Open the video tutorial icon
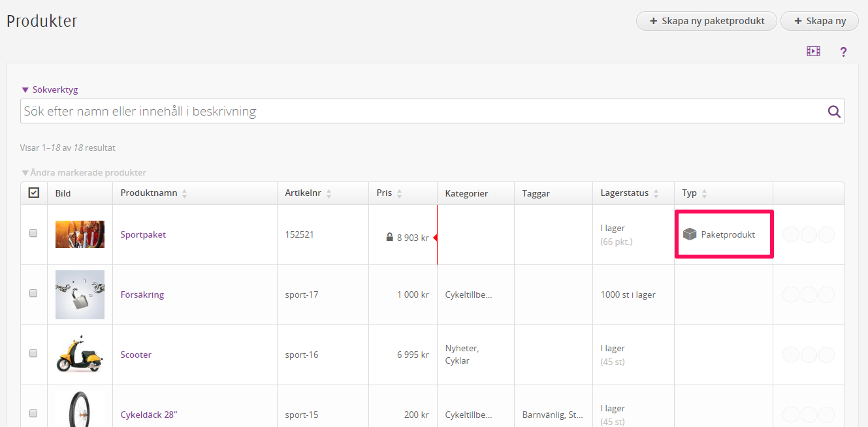Viewport: 868px width, 427px height. 813,52
